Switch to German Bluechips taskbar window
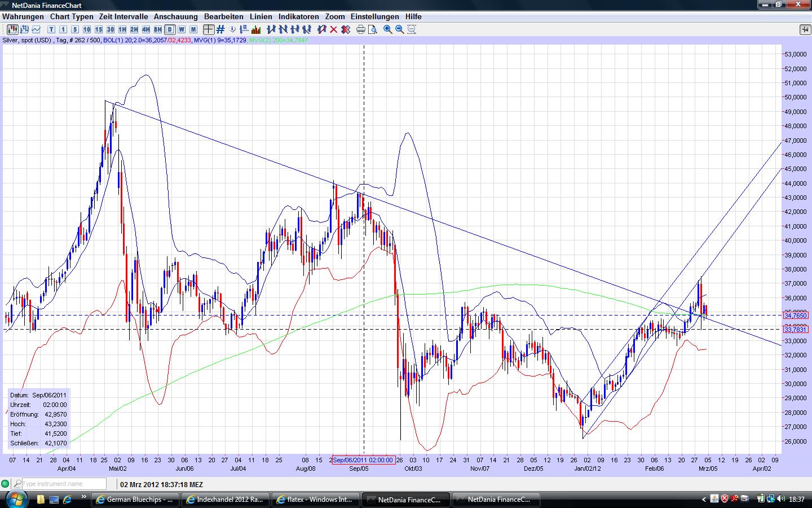 135,499
